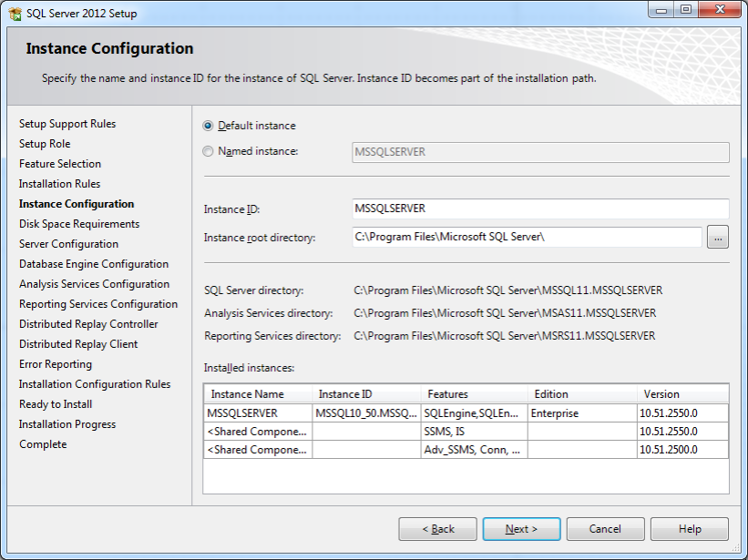Click the MSAS11.MSSQLSERVER directory path

click(505, 313)
